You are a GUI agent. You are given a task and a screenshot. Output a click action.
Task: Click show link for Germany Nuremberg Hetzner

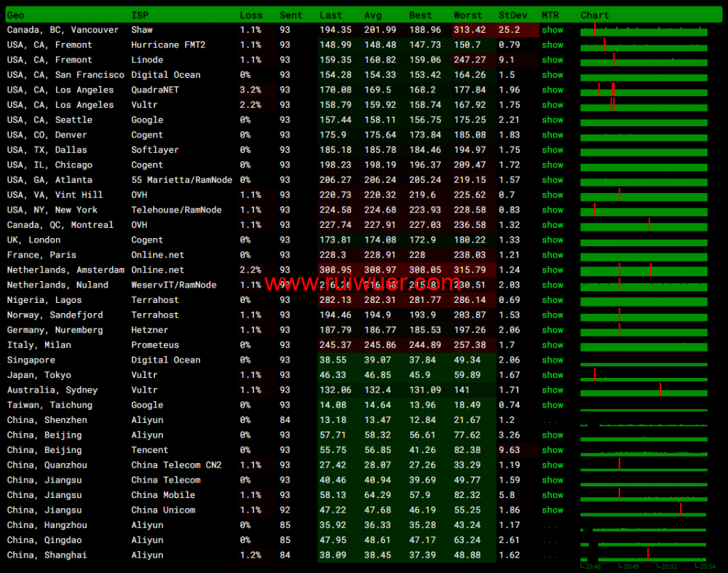552,331
